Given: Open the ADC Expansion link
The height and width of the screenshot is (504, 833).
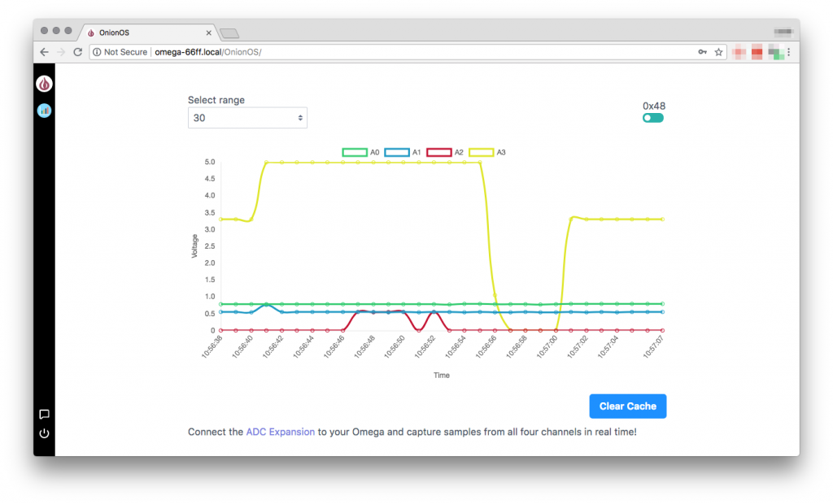Looking at the screenshot, I should point(281,432).
